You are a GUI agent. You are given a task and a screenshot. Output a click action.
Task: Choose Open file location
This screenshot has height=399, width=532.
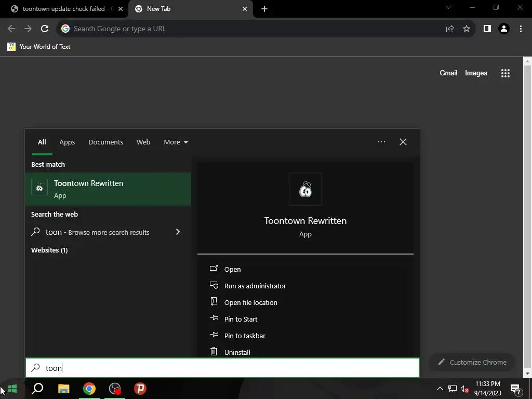[x=250, y=303]
